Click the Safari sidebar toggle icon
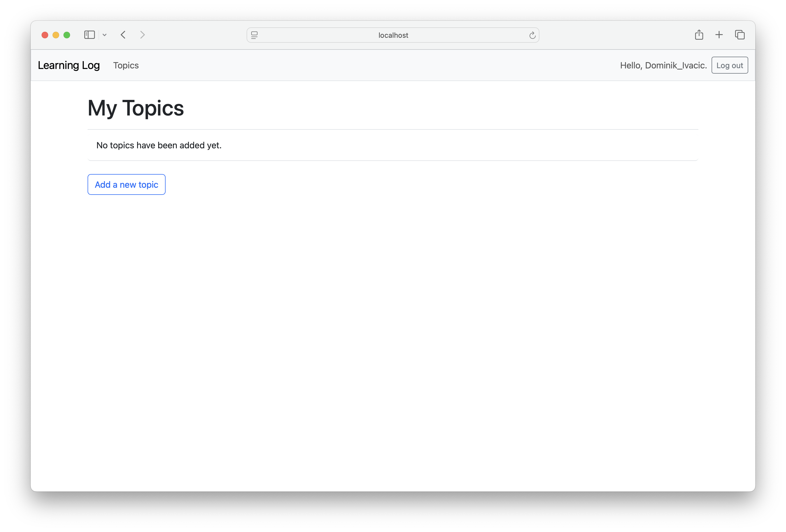This screenshot has height=532, width=786. click(x=89, y=34)
